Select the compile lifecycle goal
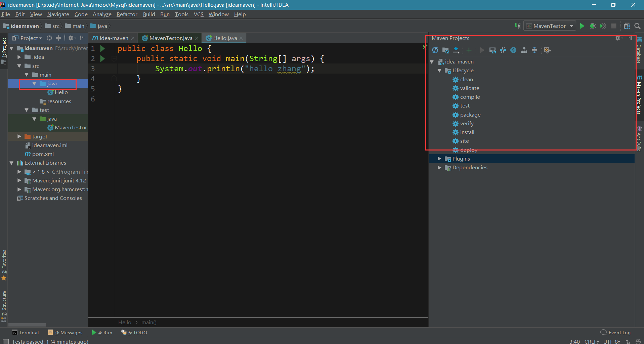644x344 pixels. 470,97
